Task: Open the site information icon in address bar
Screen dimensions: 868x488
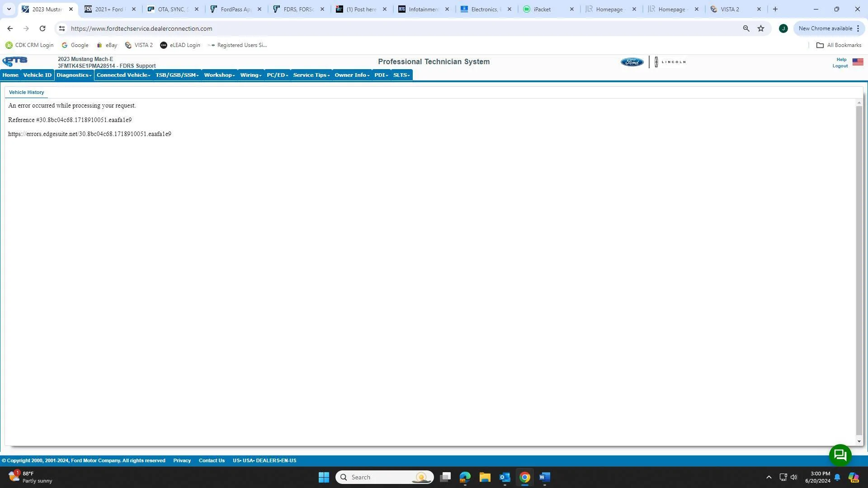Action: (62, 28)
